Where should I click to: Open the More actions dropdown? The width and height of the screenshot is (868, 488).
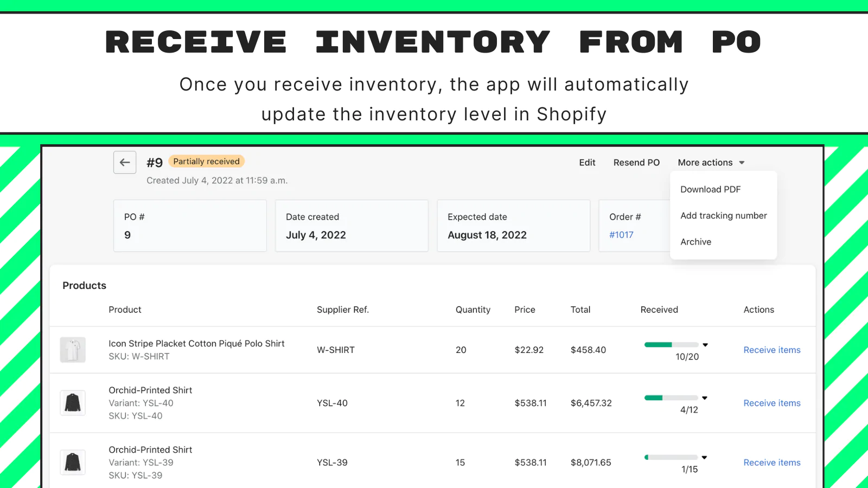[711, 163]
